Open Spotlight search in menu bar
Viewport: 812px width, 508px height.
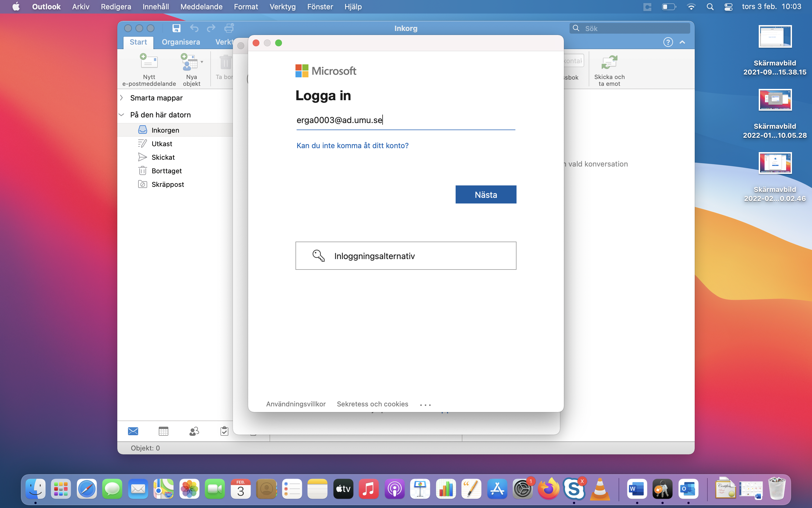[x=710, y=7]
